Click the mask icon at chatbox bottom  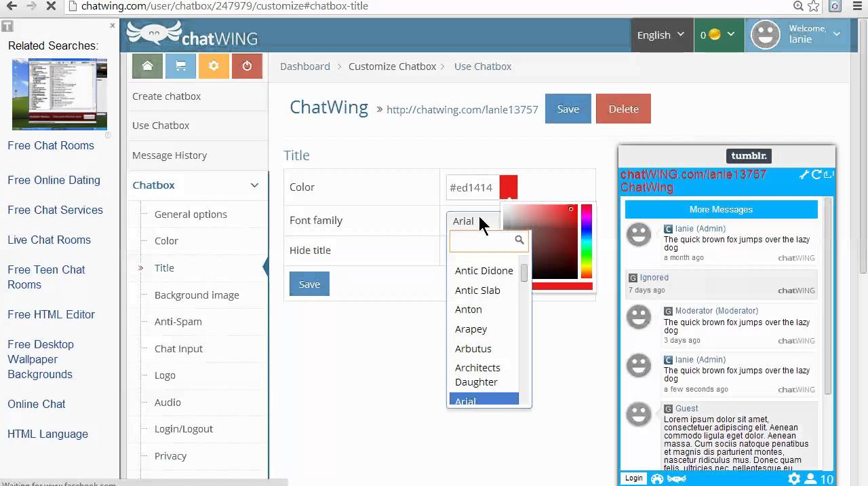click(677, 479)
